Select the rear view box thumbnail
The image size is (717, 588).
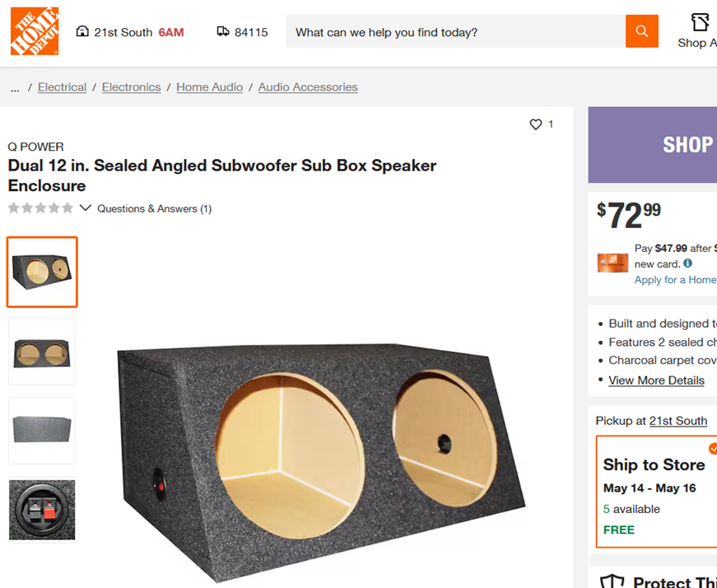(42, 430)
